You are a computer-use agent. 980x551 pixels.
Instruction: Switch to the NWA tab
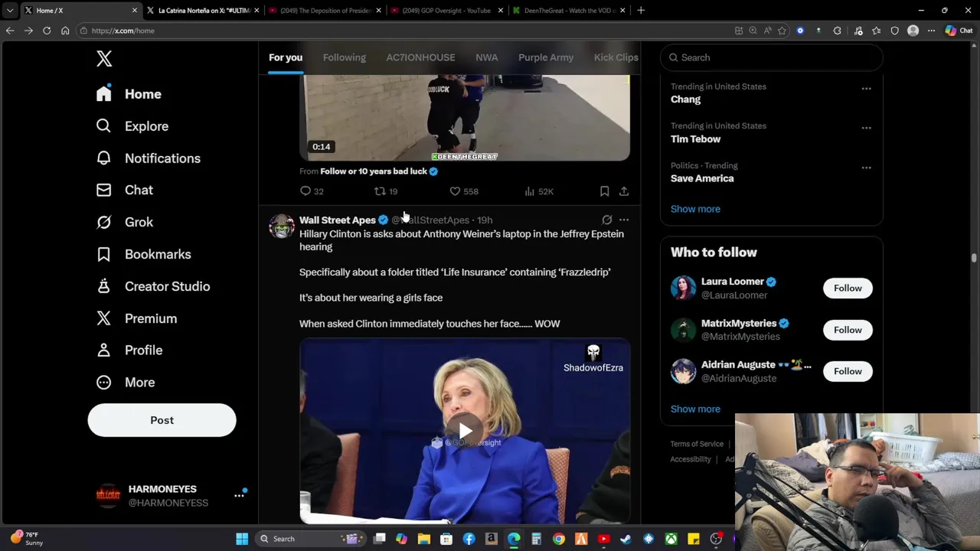pyautogui.click(x=487, y=57)
